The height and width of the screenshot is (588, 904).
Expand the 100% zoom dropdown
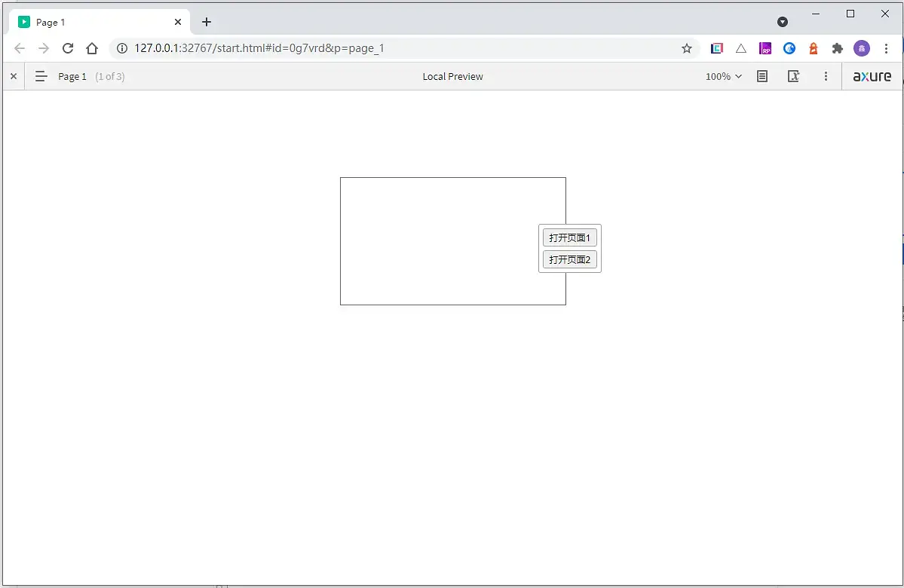point(724,76)
